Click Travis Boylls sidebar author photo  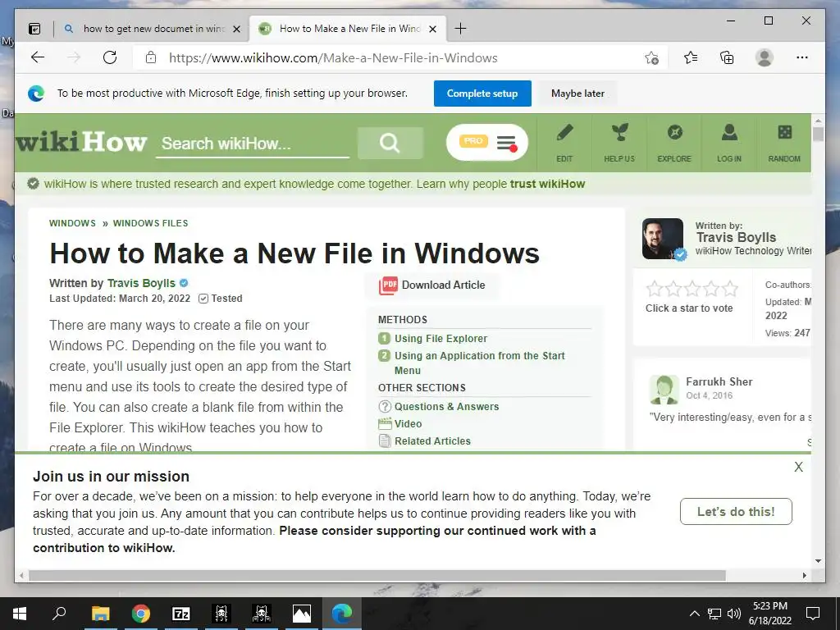663,239
